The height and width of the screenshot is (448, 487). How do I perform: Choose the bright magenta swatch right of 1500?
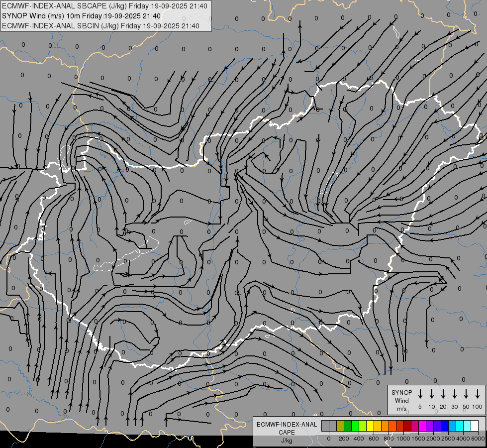(422, 426)
